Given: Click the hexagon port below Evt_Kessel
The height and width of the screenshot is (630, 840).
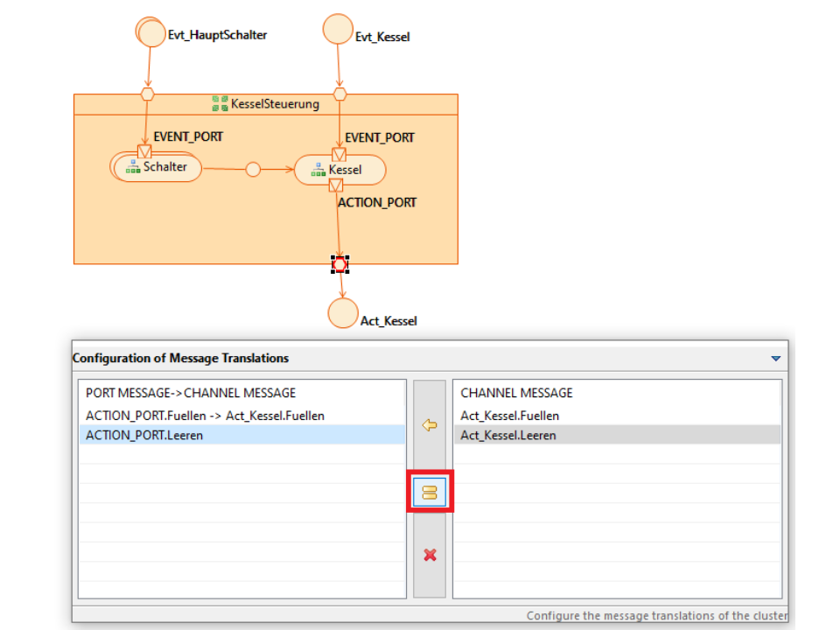Looking at the screenshot, I should click(x=339, y=94).
